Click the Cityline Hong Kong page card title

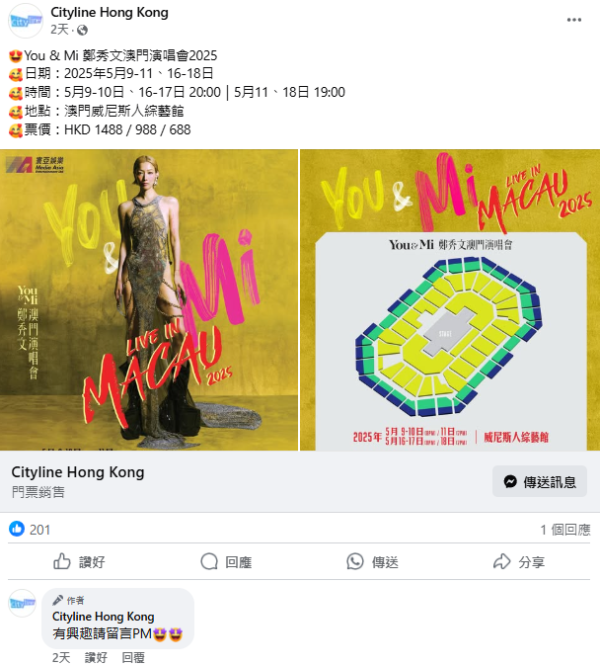click(78, 472)
